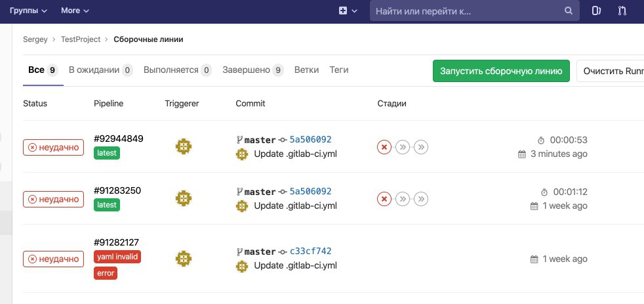Screen dimensions: 644x304
Task: Open commit c33cf742 link
Action: (x=310, y=251)
